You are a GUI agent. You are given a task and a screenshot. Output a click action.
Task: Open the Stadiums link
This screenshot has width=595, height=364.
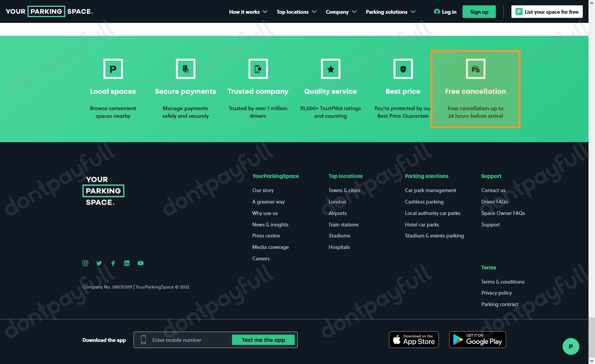[339, 236]
